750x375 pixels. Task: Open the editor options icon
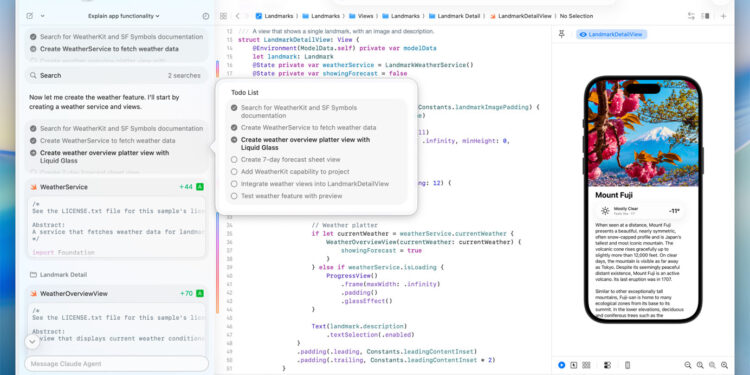706,16
